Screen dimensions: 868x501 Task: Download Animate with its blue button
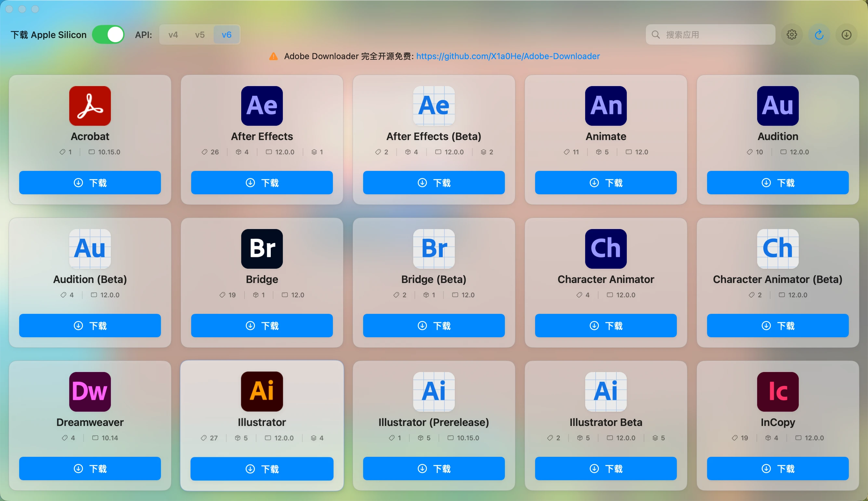pyautogui.click(x=606, y=182)
